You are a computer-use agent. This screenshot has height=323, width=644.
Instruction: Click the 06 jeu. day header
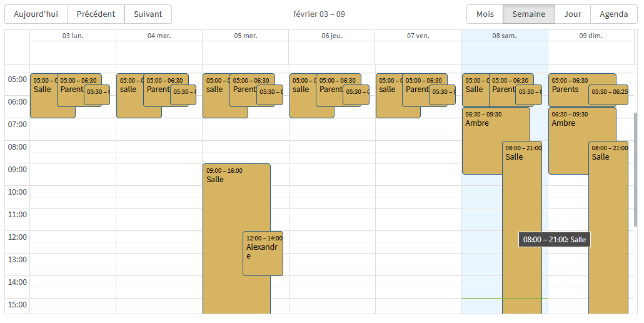pyautogui.click(x=331, y=36)
